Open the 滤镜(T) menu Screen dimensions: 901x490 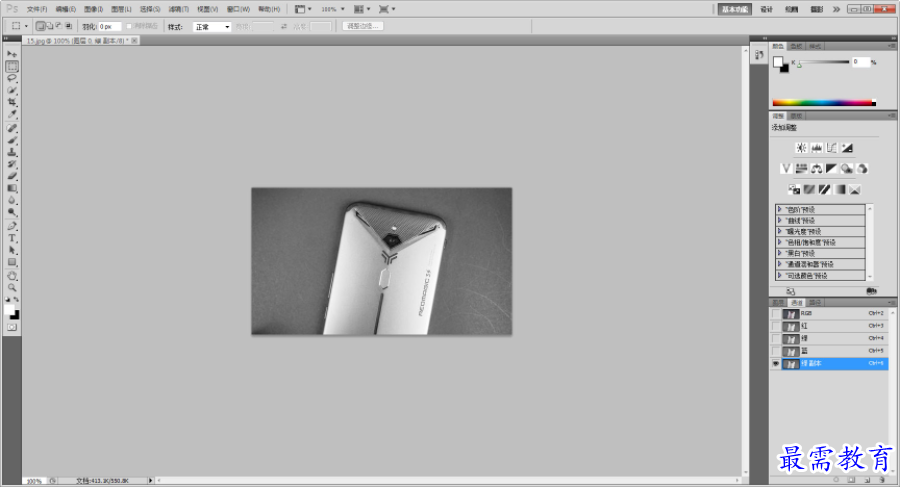179,9
